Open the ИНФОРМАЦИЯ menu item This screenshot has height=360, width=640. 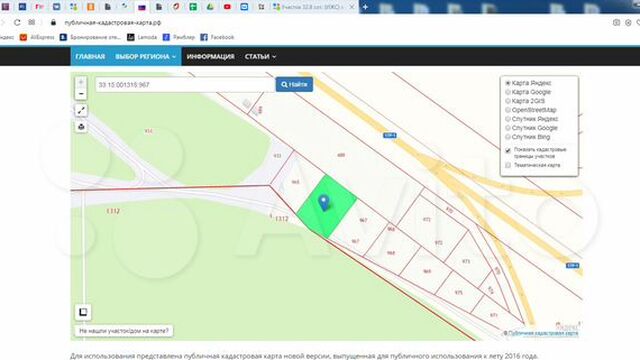click(211, 56)
